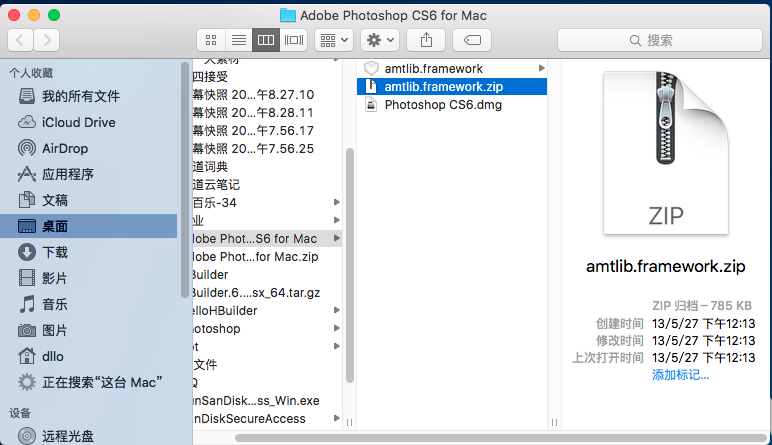This screenshot has height=445, width=772.
Task: Open iCloud Drive in sidebar
Action: coord(89,122)
